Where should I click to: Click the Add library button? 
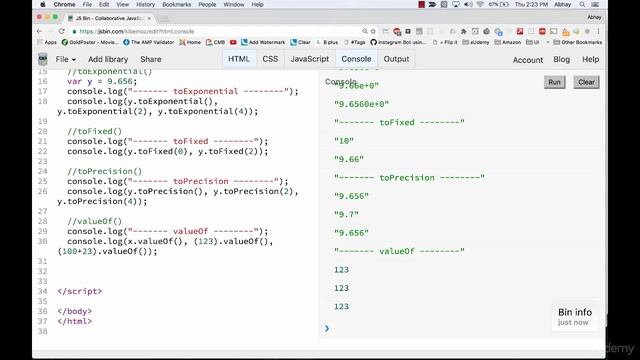(x=108, y=59)
